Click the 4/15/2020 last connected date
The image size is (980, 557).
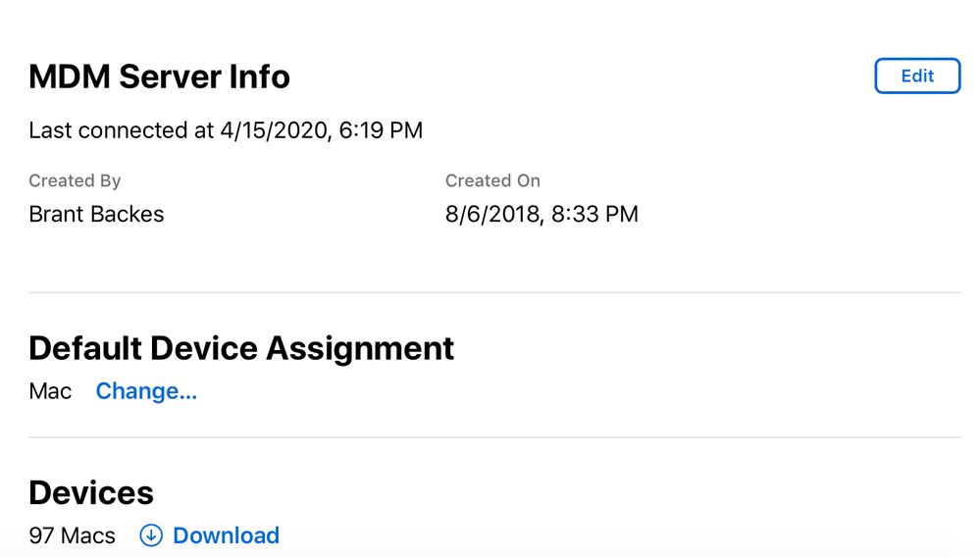274,129
